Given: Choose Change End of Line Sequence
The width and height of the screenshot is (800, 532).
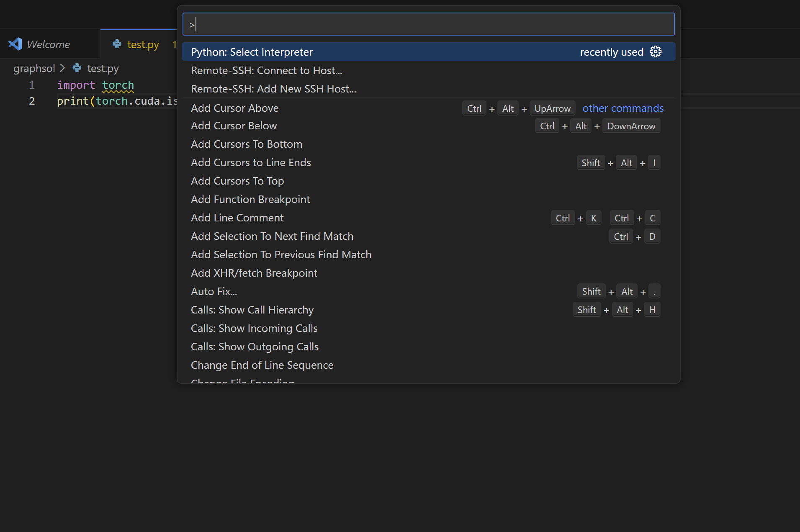Looking at the screenshot, I should pos(262,365).
